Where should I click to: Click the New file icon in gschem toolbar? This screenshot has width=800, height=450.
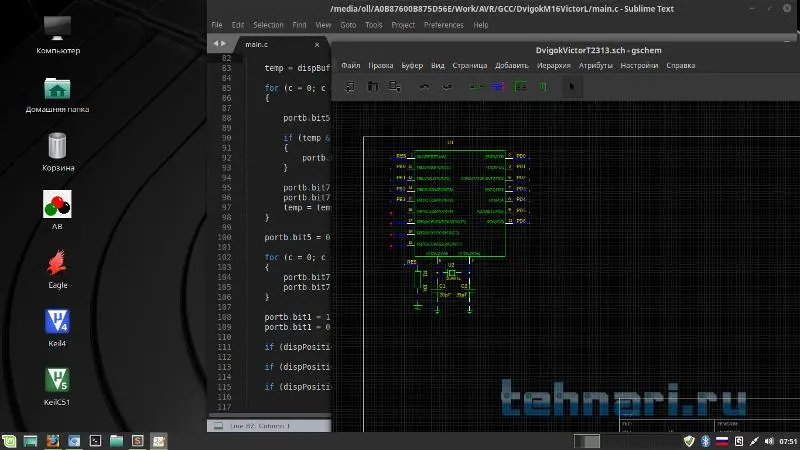[350, 87]
